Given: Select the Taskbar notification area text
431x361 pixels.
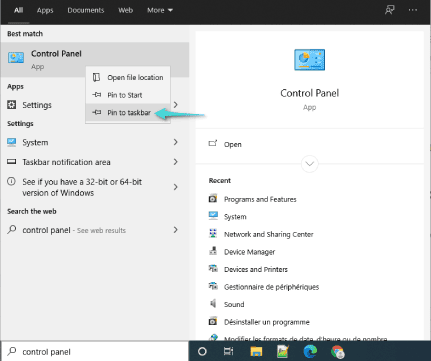Looking at the screenshot, I should [x=66, y=162].
